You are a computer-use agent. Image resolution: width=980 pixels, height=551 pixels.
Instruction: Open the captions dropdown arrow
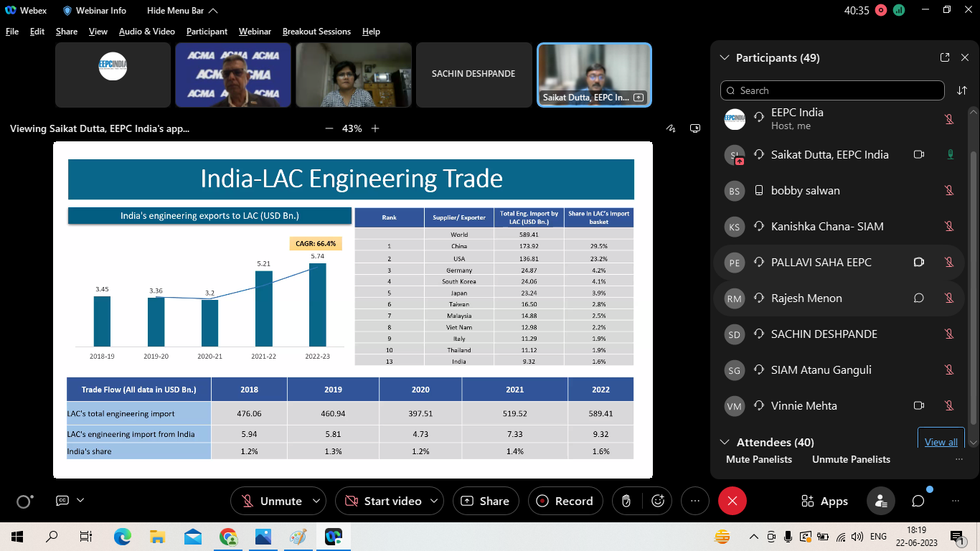pos(80,500)
